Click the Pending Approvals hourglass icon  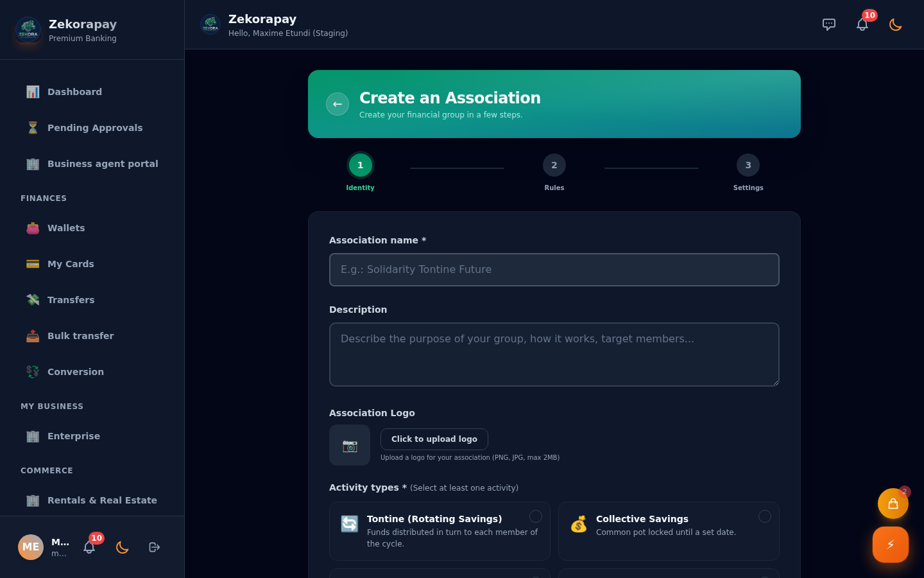[33, 128]
